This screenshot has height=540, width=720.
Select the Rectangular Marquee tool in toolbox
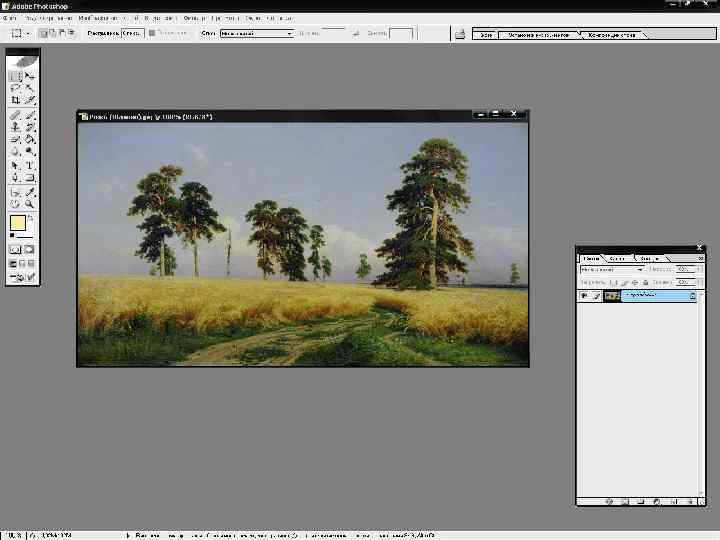tap(16, 76)
